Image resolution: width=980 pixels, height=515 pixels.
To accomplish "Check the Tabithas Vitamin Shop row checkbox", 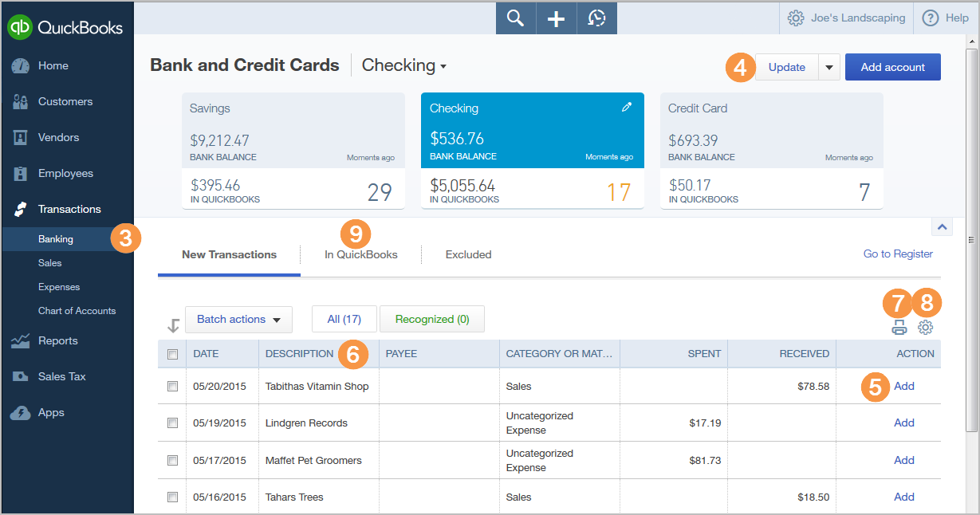I will click(172, 386).
